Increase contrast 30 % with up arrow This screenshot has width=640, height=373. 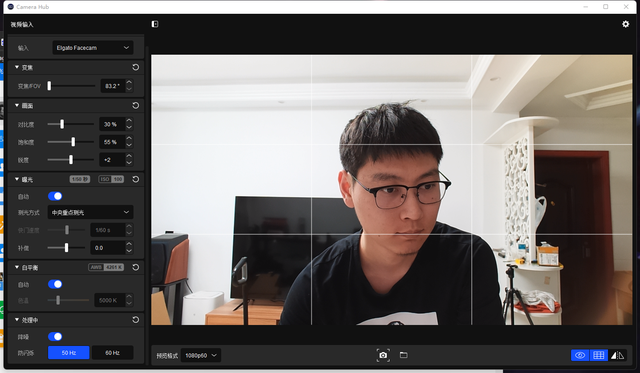pyautogui.click(x=129, y=121)
